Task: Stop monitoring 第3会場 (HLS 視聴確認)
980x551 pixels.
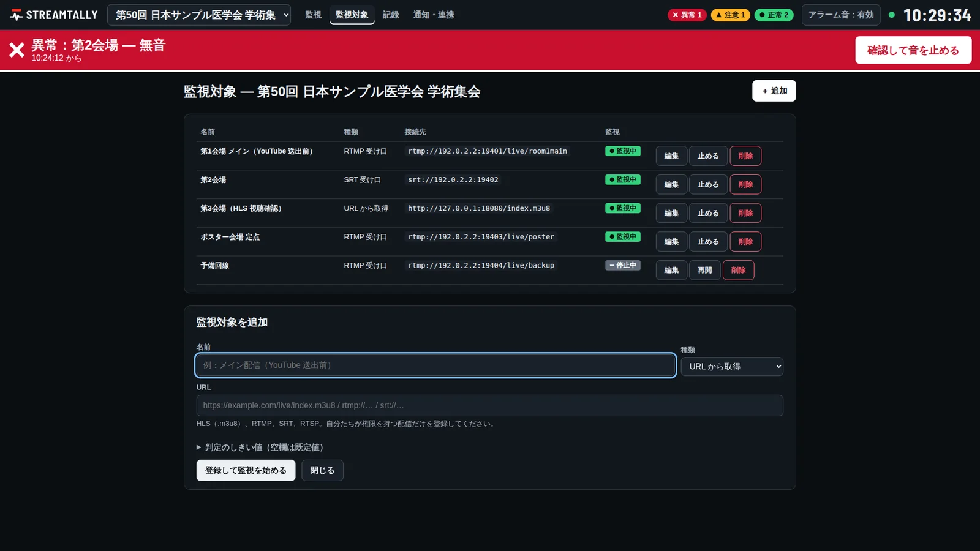Action: click(x=708, y=213)
